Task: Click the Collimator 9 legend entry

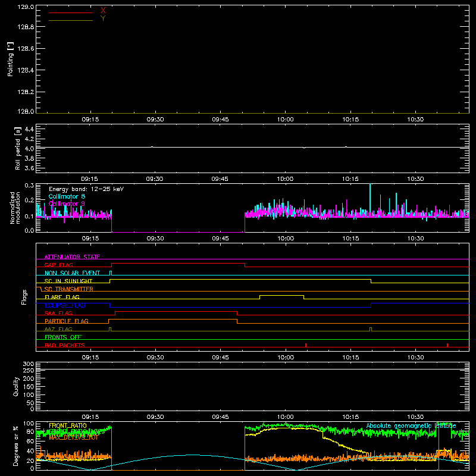Action: [67, 203]
